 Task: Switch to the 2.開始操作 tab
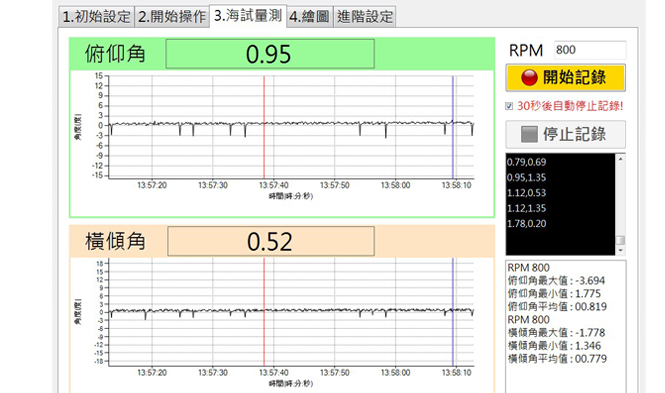coord(172,17)
